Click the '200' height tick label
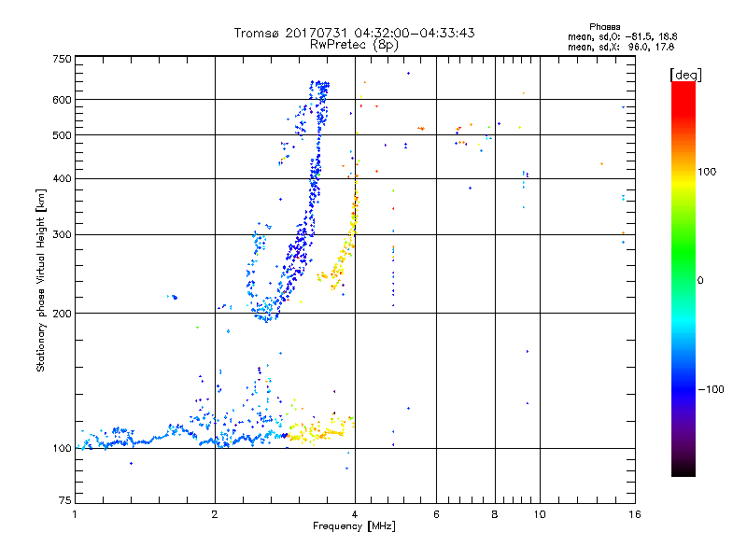The width and height of the screenshot is (747, 560). 62,314
